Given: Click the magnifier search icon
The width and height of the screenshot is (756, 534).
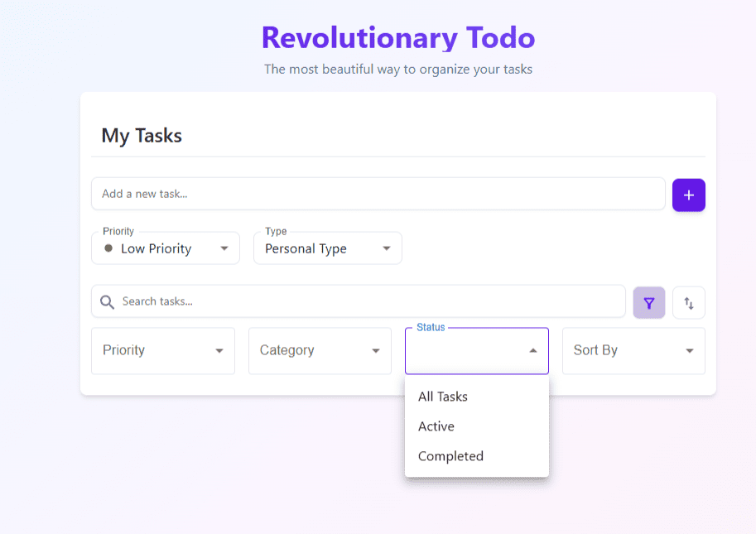Looking at the screenshot, I should tap(107, 302).
